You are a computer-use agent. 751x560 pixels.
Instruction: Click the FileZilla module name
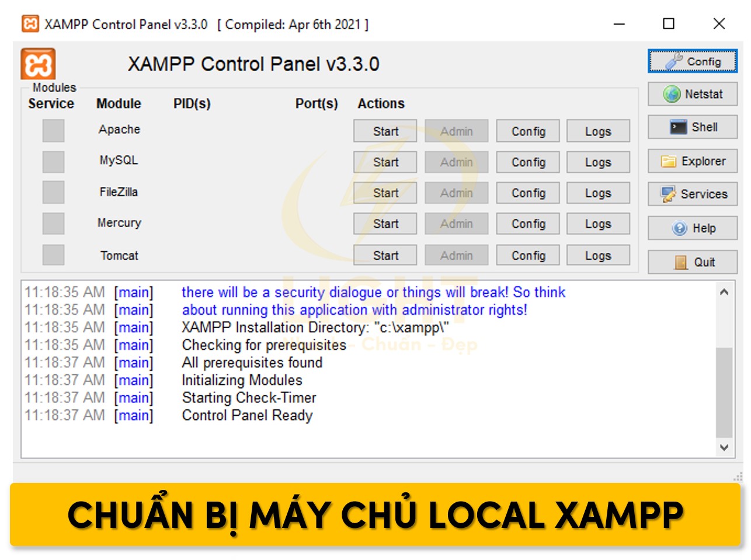pos(119,192)
